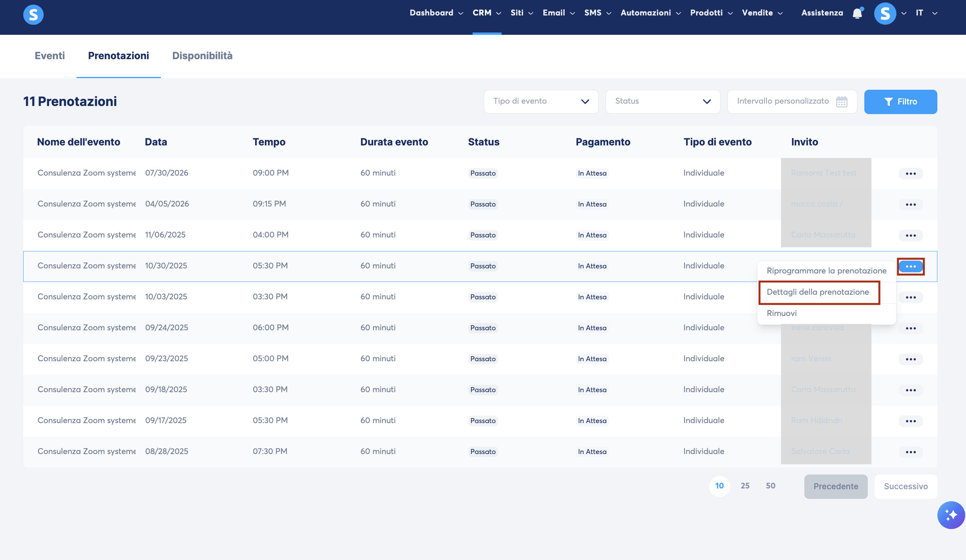Open the Status filter dropdown
The image size is (966, 560).
point(662,102)
